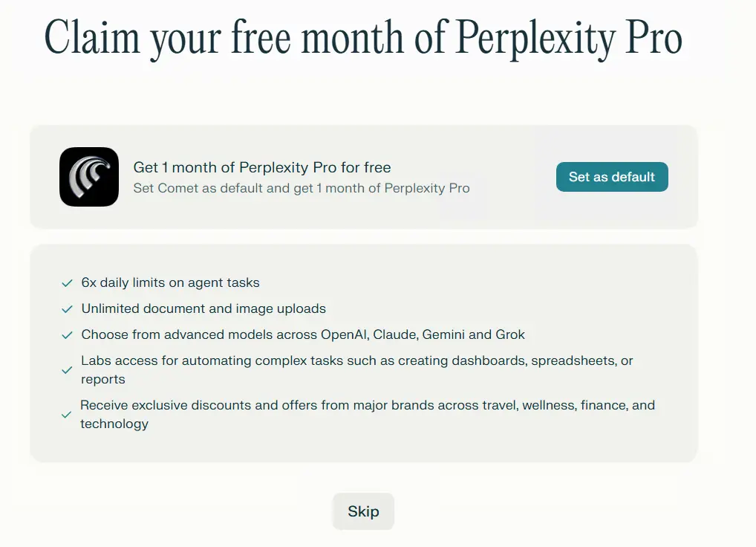
Task: Click 'Get 1 month of Perplexity Pro for free' title
Action: click(262, 167)
